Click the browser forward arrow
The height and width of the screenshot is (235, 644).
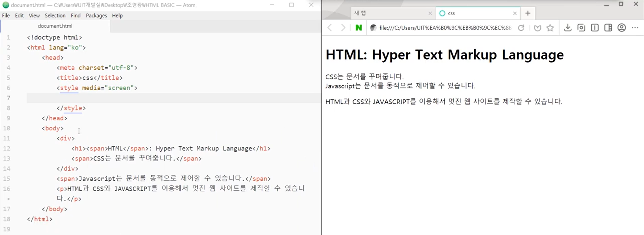pyautogui.click(x=343, y=28)
